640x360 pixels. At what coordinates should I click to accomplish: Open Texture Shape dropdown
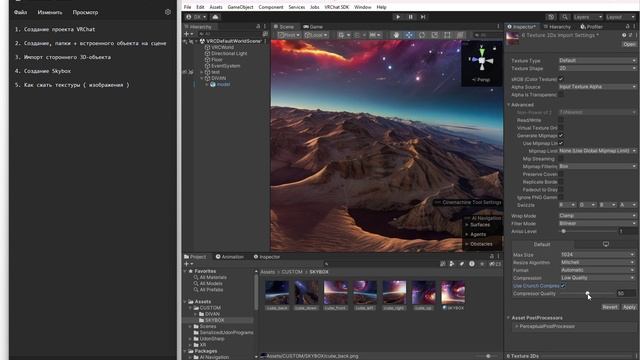click(597, 68)
